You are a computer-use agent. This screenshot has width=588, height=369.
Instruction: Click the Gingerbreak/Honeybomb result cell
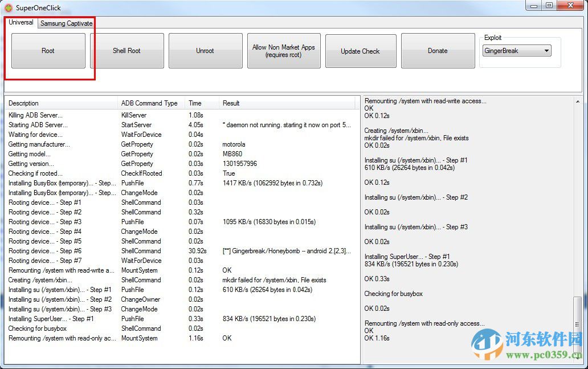287,251
